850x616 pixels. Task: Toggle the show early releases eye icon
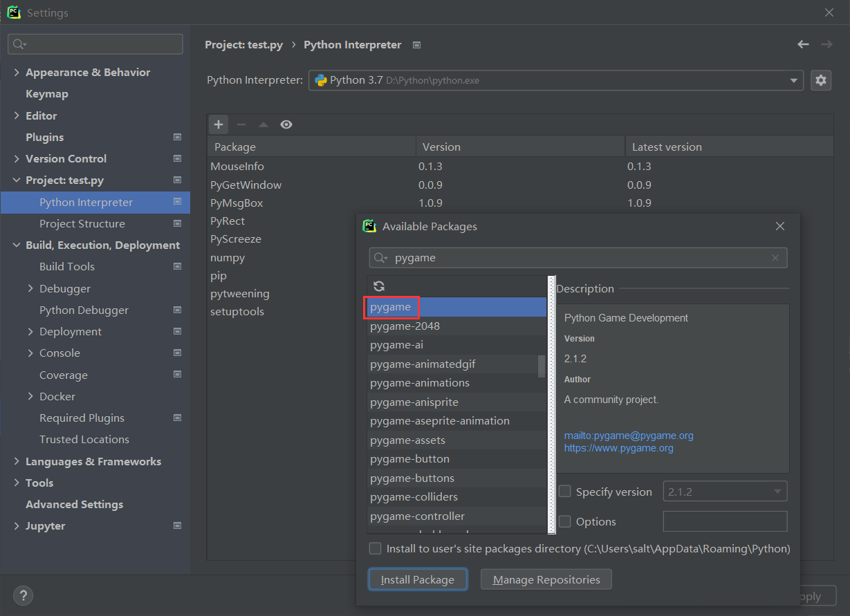click(x=286, y=124)
